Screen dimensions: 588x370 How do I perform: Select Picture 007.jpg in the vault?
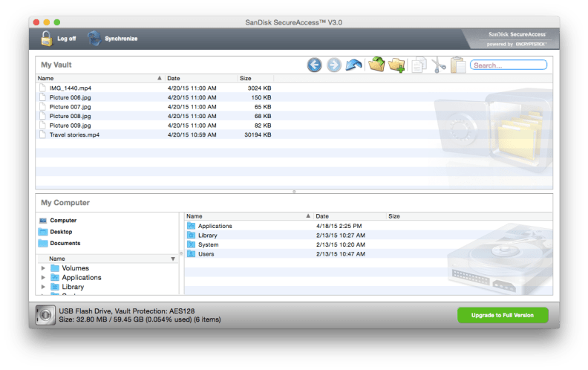(70, 107)
